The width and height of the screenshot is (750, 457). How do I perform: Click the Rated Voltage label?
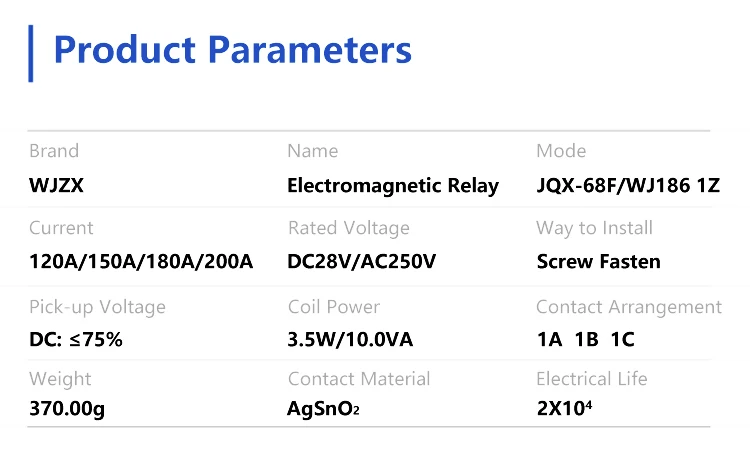click(348, 229)
